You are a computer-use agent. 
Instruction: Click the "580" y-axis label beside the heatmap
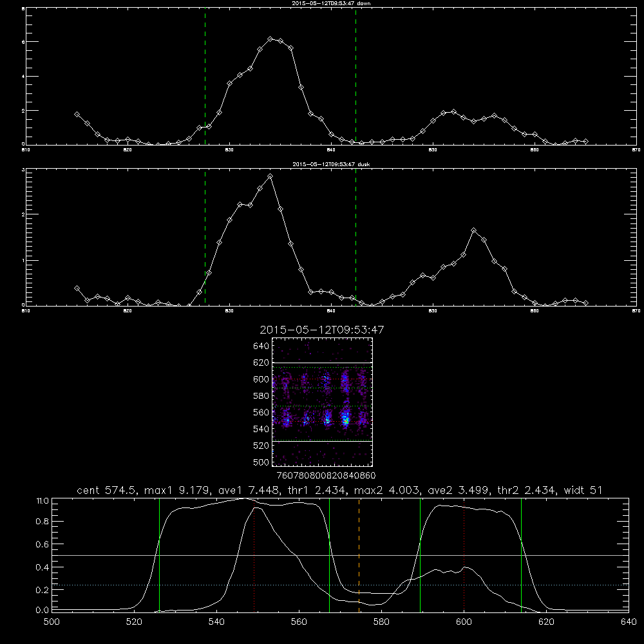coord(261,396)
